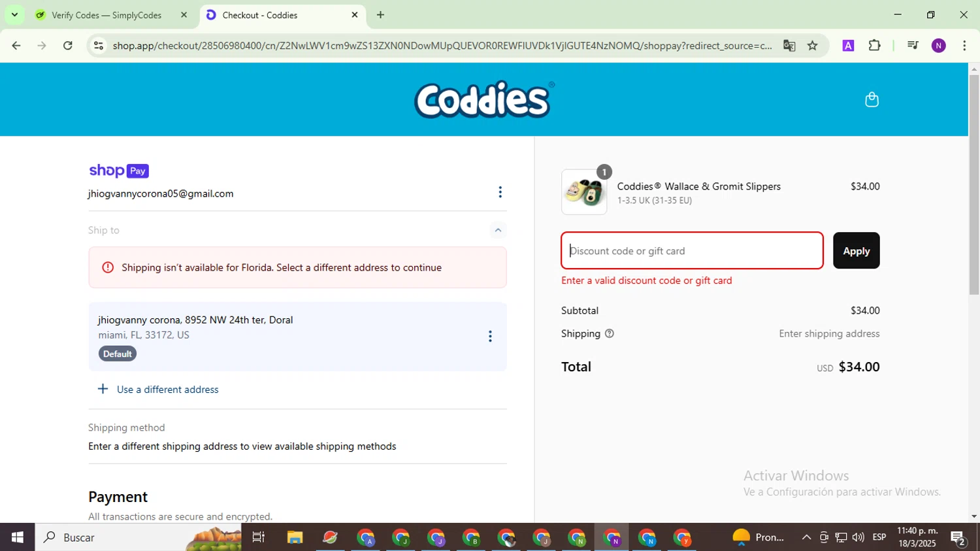Screen dimensions: 980x551
Task: Open the Chrome taskbar icon with A badge
Action: [x=366, y=537]
